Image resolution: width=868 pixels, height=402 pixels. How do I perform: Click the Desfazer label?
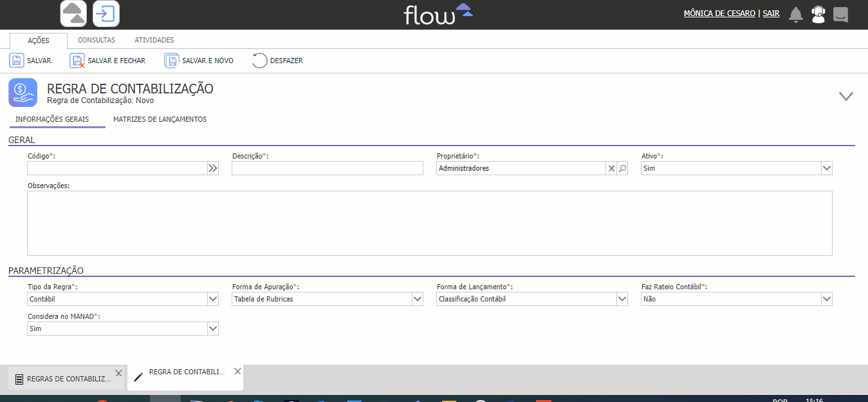pyautogui.click(x=286, y=61)
